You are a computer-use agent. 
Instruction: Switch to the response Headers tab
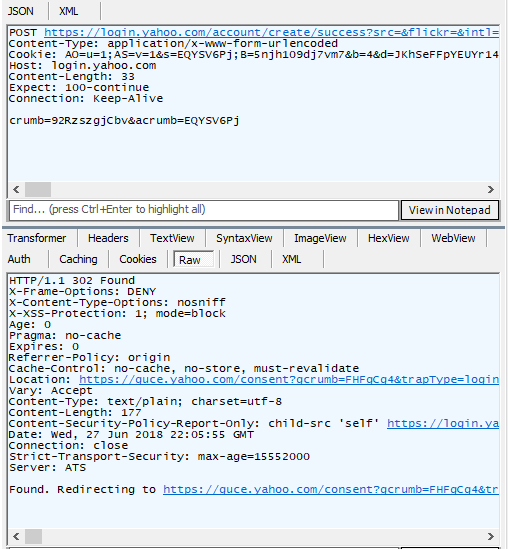click(x=108, y=238)
